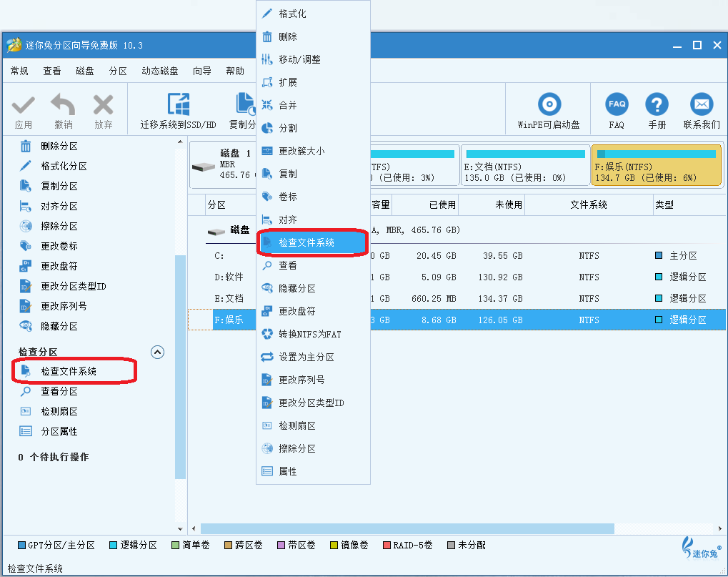728x577 pixels.
Task: Click the 放弃 (Discard) X icon
Action: [103, 105]
